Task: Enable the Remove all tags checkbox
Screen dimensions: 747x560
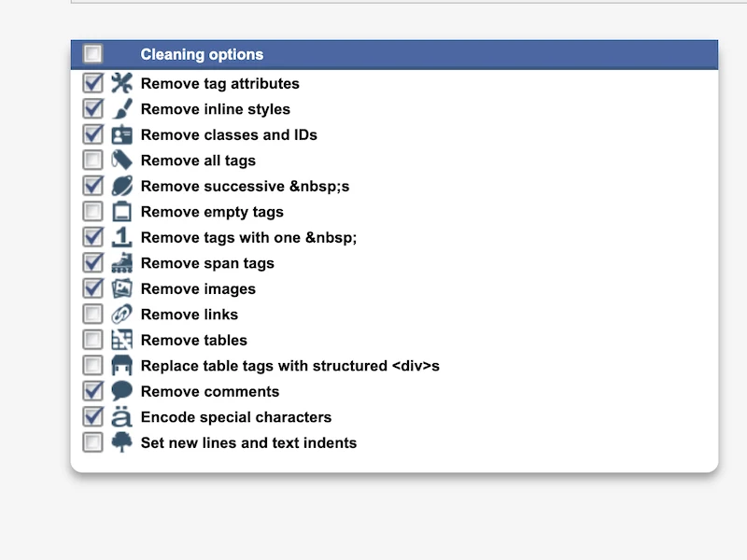Action: click(92, 161)
